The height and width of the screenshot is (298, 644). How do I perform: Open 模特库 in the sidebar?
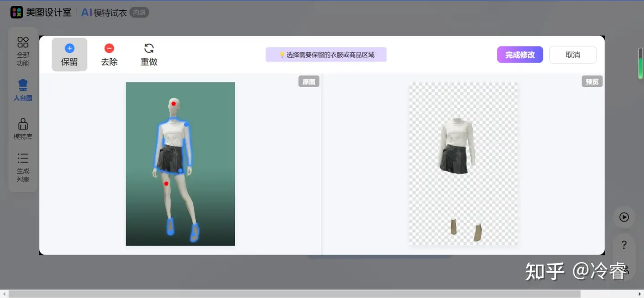click(x=23, y=128)
